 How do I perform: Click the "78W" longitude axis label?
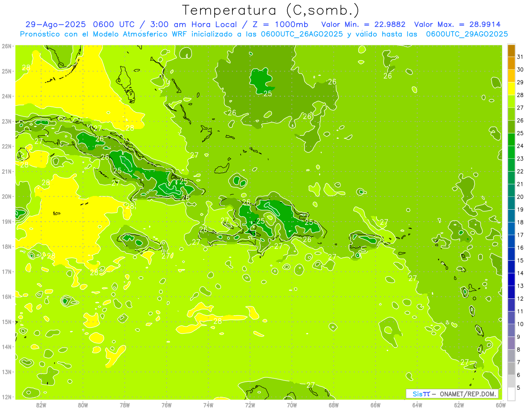pos(125,405)
